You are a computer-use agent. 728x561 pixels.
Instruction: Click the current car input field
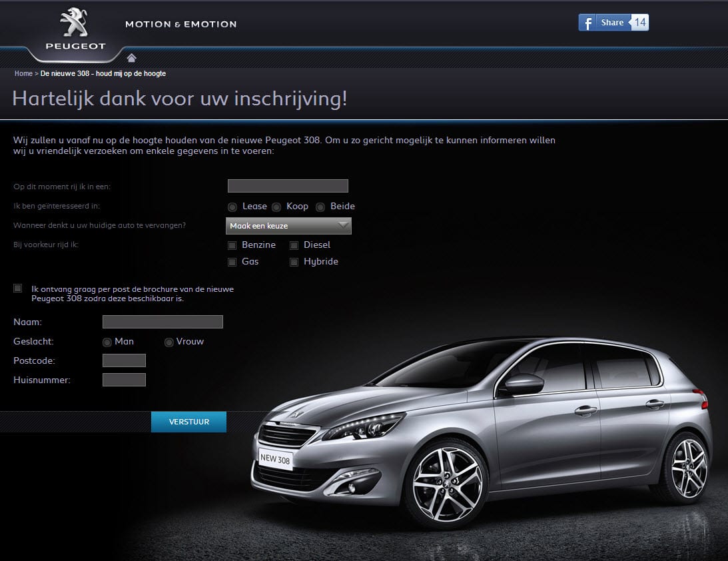288,186
